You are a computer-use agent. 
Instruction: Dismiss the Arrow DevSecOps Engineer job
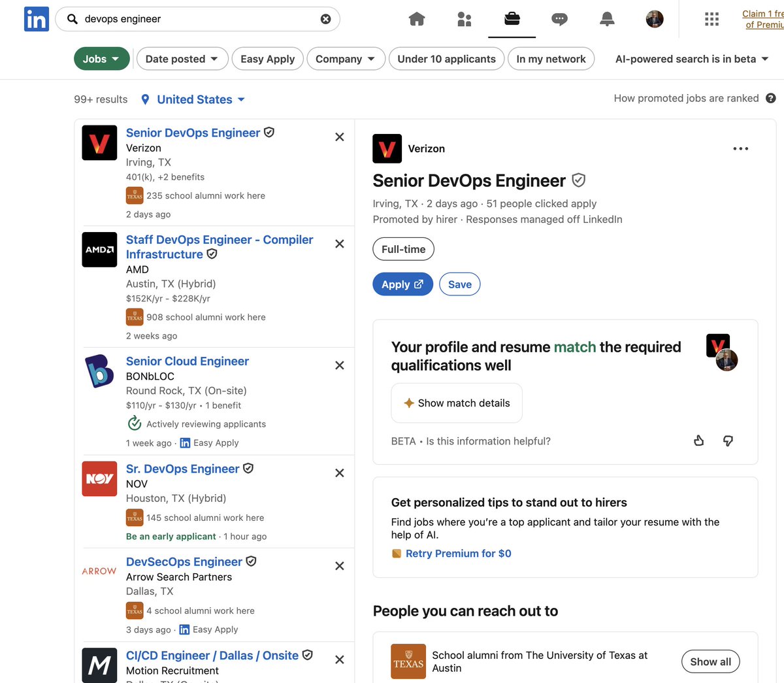pos(340,566)
